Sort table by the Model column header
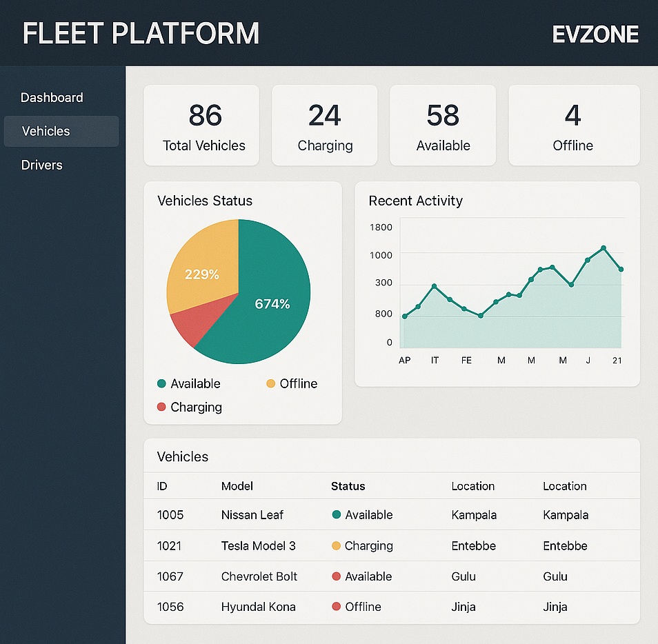This screenshot has width=658, height=644. coord(237,486)
